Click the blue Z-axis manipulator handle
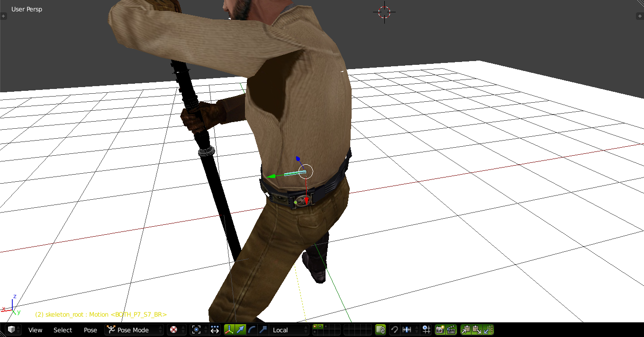This screenshot has width=644, height=337. (x=298, y=159)
